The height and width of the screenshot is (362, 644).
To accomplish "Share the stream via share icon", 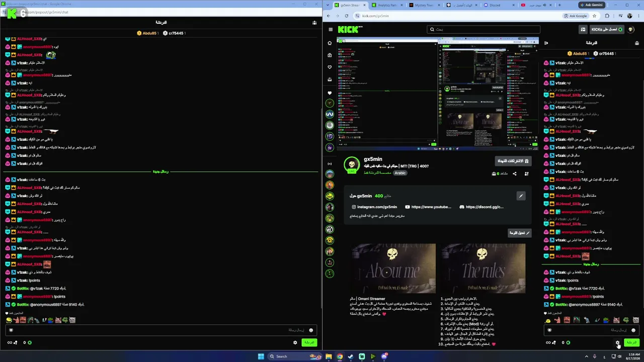I will pos(514,174).
